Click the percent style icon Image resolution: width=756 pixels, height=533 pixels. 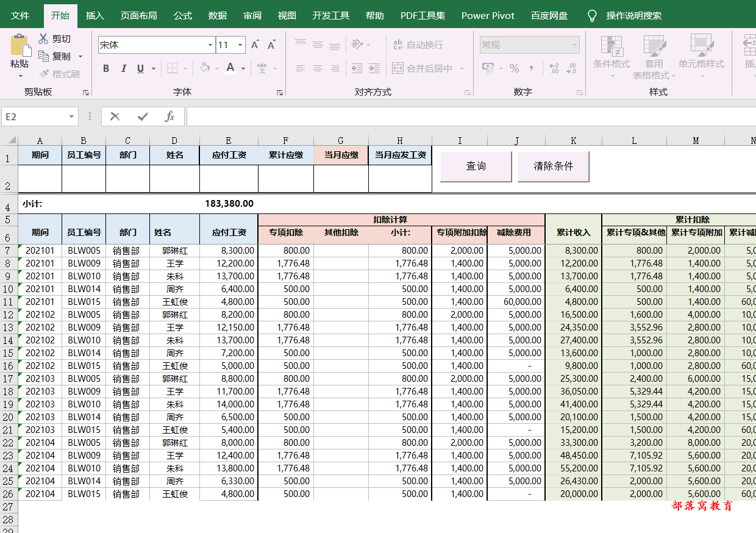(x=515, y=68)
